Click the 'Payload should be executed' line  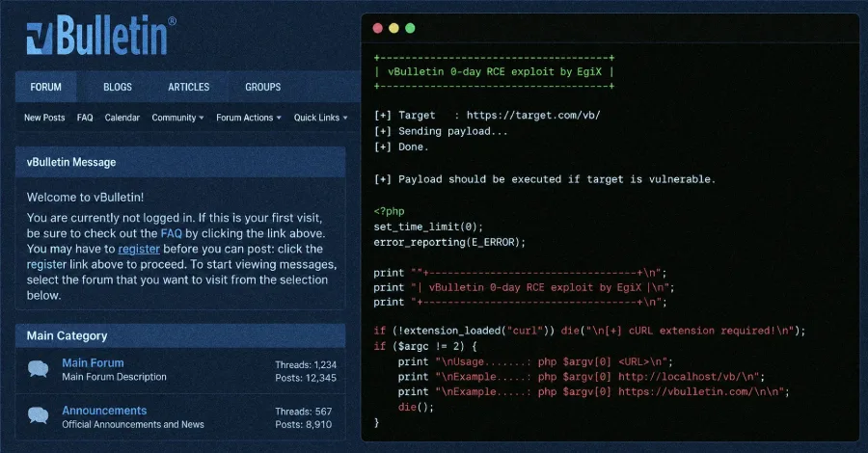click(545, 179)
